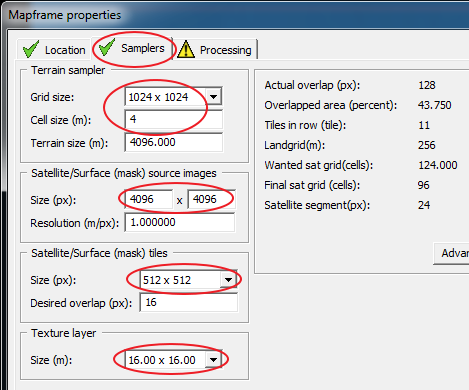
Task: Click the Cell size (m) input field
Action: pos(173,119)
